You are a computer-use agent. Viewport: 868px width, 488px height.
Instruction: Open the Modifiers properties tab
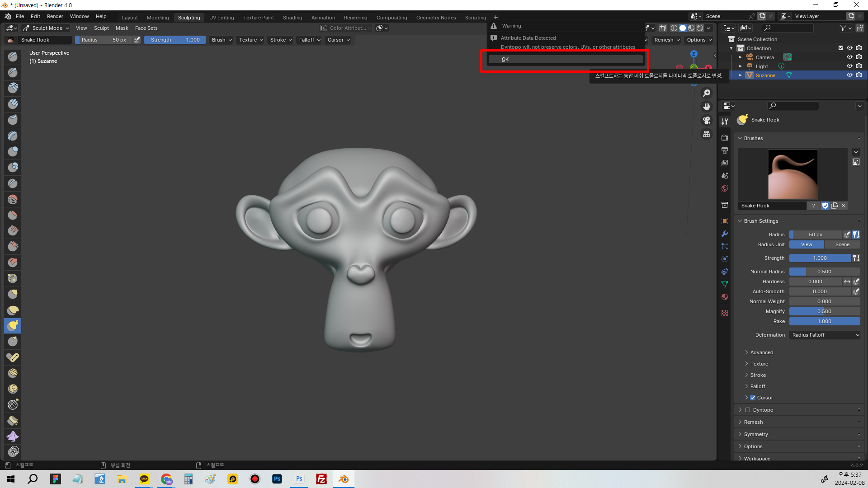click(x=725, y=234)
